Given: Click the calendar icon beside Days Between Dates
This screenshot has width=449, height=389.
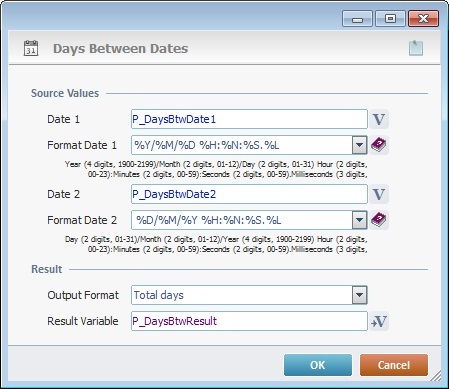Looking at the screenshot, I should click(x=31, y=48).
